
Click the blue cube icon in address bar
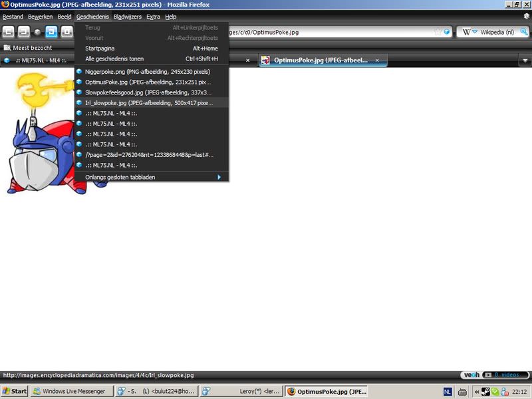click(447, 32)
